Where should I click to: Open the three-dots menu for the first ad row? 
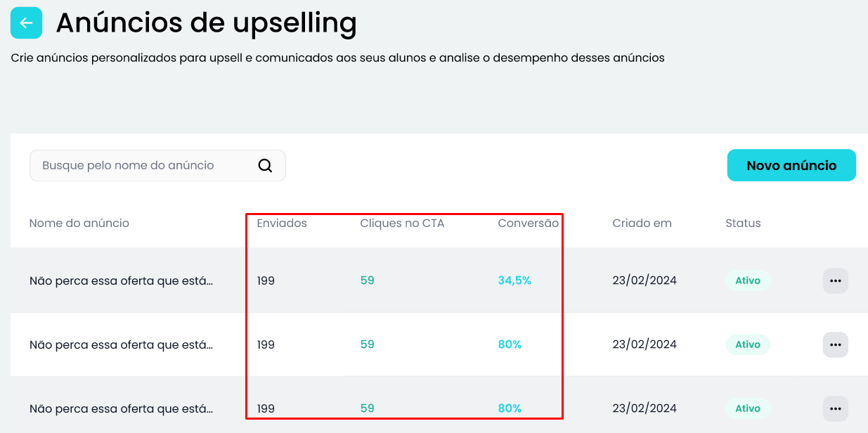pyautogui.click(x=836, y=280)
